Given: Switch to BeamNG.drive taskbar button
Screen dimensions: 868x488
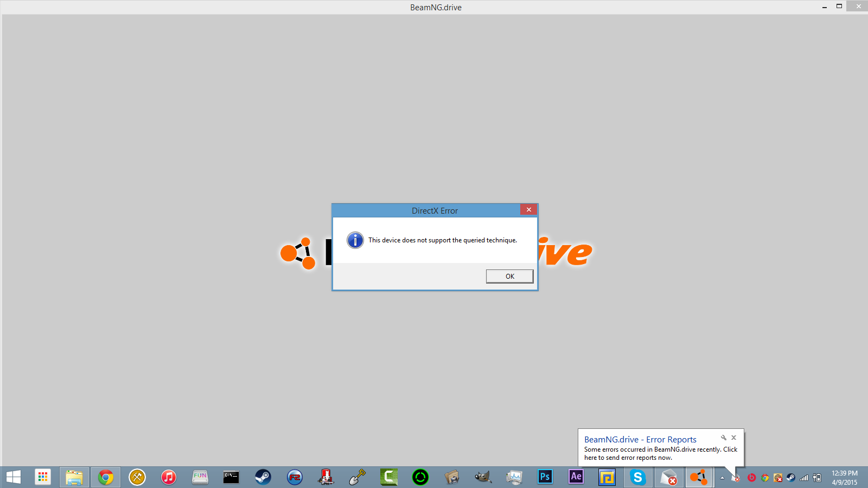Looking at the screenshot, I should coord(699,477).
